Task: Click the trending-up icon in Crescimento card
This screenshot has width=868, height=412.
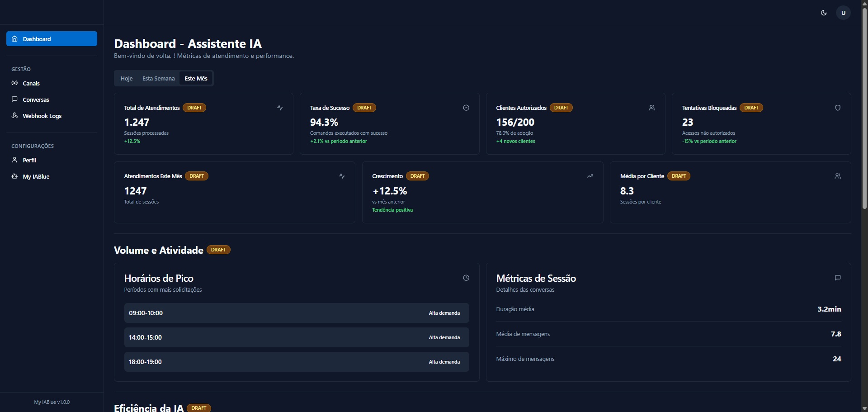Action: [x=590, y=176]
